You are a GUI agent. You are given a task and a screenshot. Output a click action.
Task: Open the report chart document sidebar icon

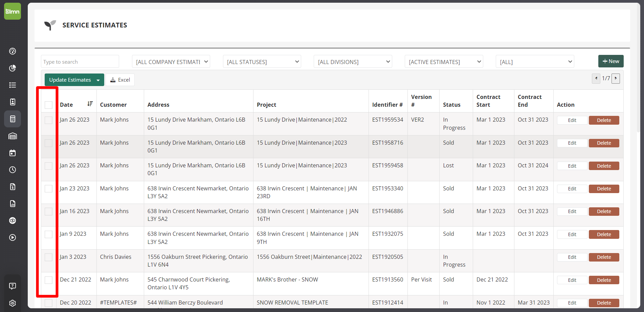click(x=13, y=204)
